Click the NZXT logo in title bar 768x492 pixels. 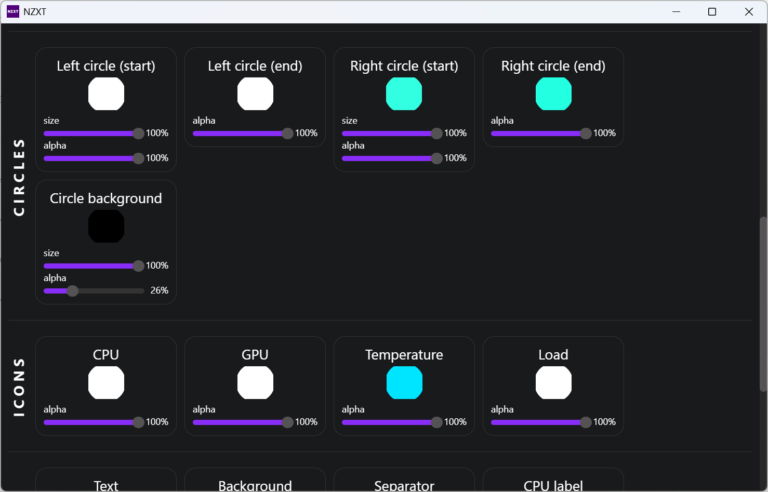[12, 11]
